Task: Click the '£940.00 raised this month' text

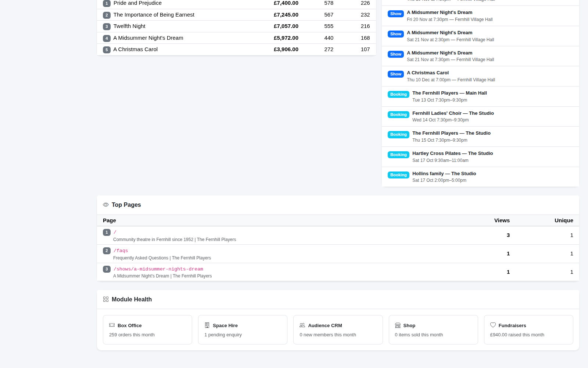Action: 517,335
